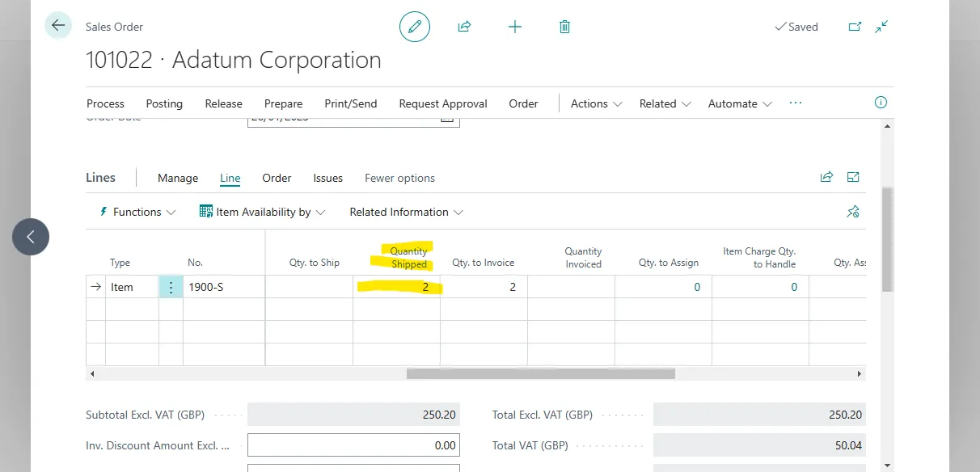
Task: Open page in new window icon
Action: pyautogui.click(x=855, y=27)
